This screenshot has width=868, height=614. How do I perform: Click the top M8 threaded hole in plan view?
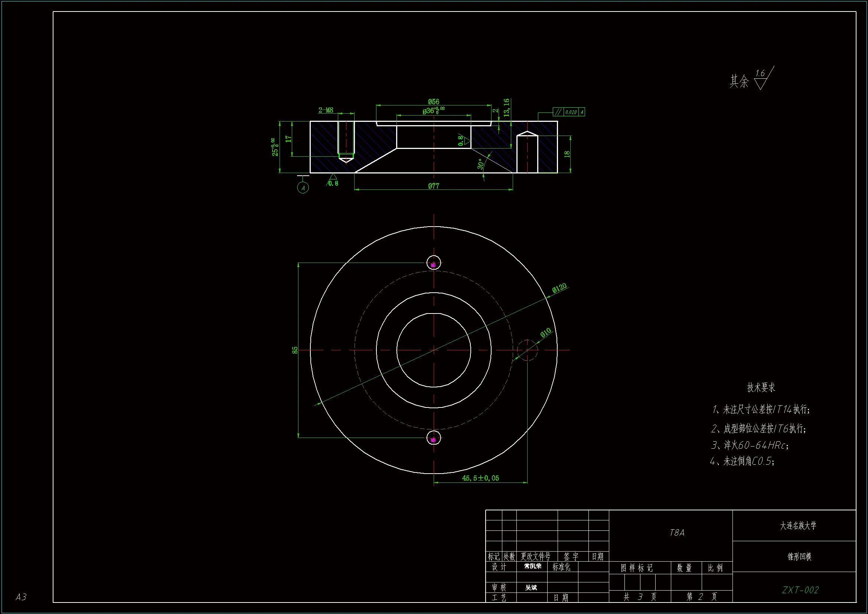(x=434, y=263)
